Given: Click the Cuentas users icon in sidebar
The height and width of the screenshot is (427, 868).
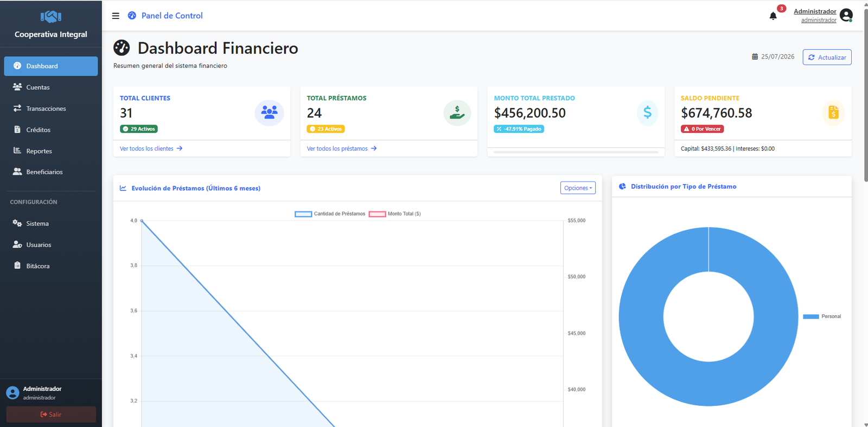Looking at the screenshot, I should (x=17, y=87).
